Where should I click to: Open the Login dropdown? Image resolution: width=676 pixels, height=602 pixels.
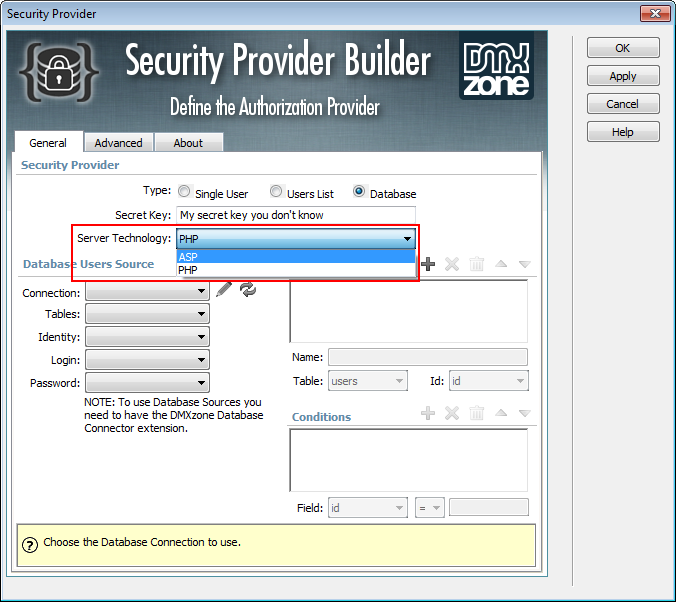click(147, 359)
